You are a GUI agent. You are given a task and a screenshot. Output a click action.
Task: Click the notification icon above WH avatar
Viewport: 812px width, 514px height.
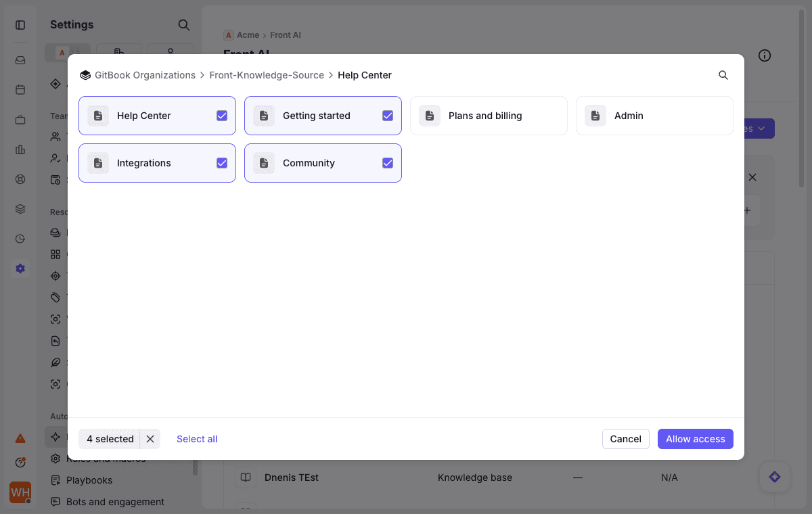(x=20, y=463)
